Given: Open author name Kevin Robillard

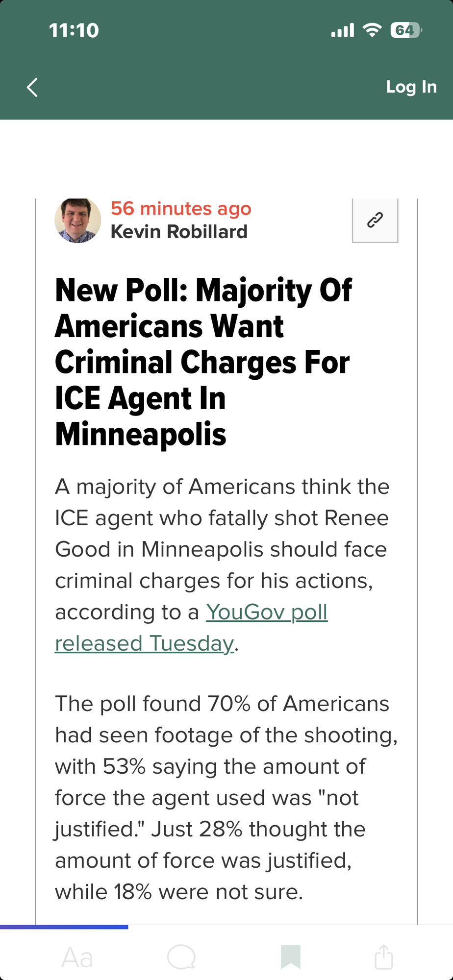Looking at the screenshot, I should click(179, 232).
